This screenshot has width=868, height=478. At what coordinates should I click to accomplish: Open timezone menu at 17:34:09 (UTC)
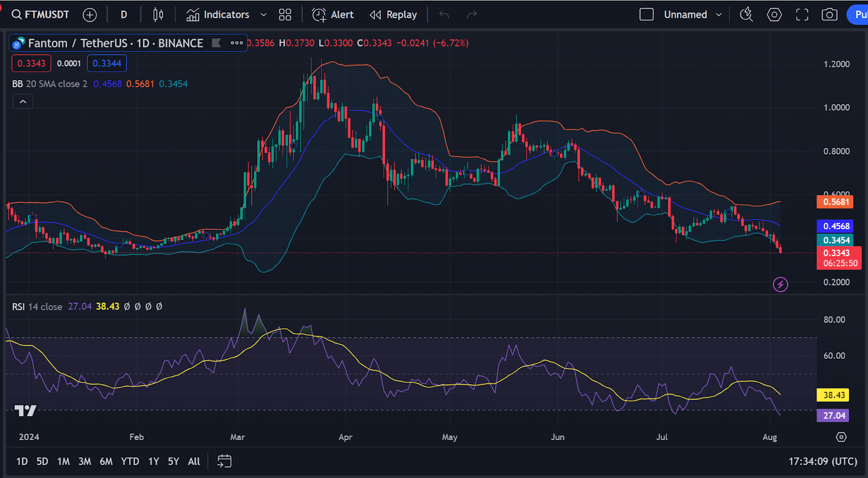coord(822,461)
